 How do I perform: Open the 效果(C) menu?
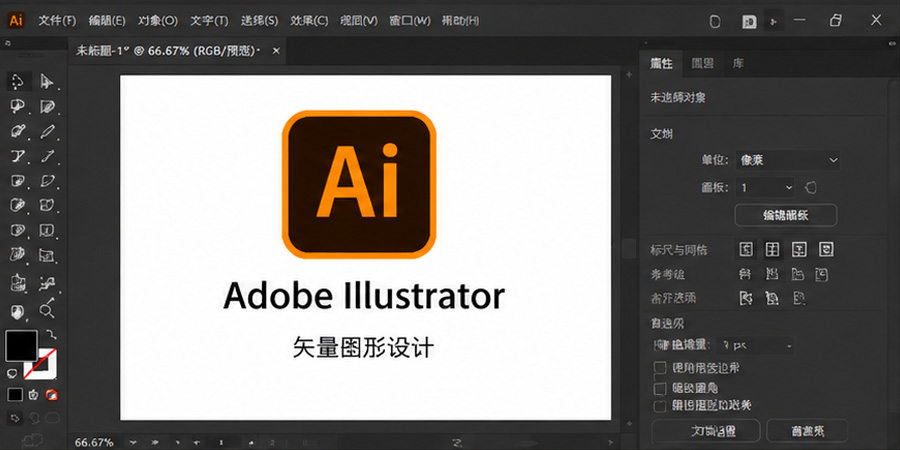pos(309,21)
